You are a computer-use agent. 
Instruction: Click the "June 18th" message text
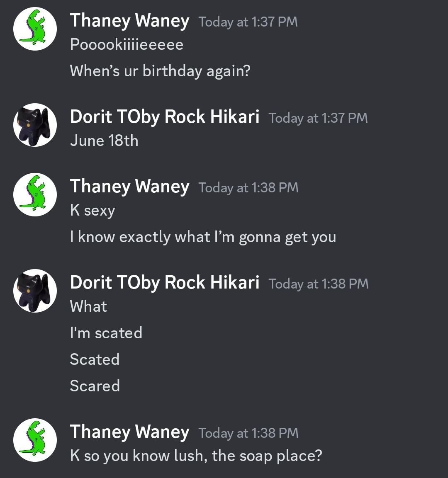[104, 141]
